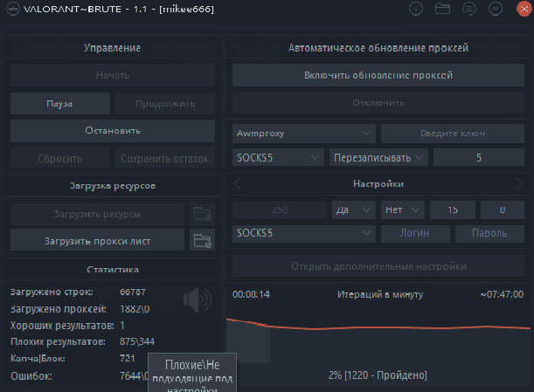Go to previous Настройки page arrow

click(238, 183)
